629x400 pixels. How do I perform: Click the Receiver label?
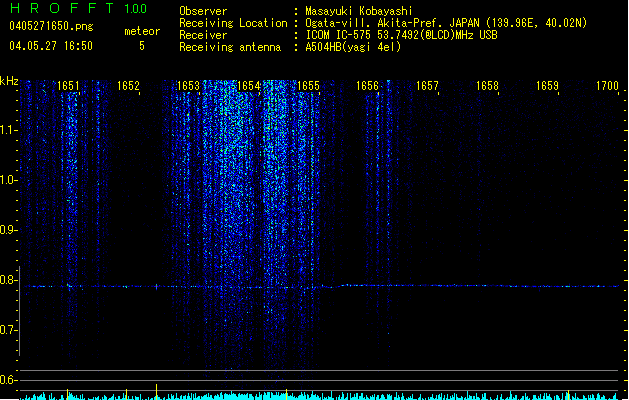203,35
